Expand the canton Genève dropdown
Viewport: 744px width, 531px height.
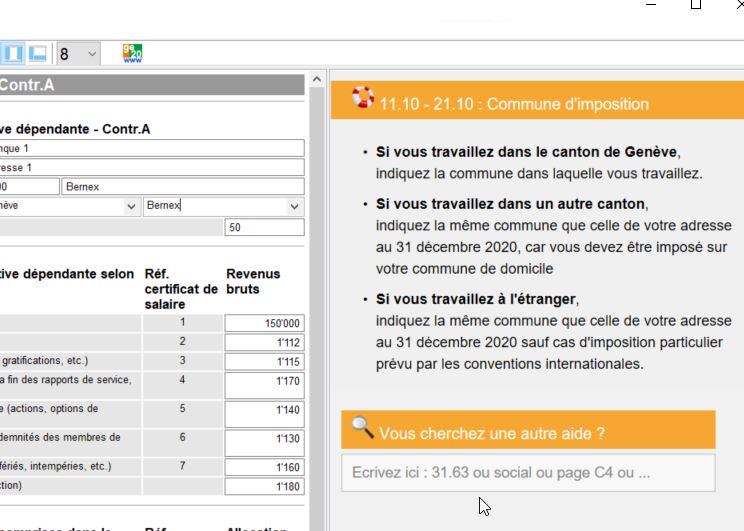[x=131, y=206]
